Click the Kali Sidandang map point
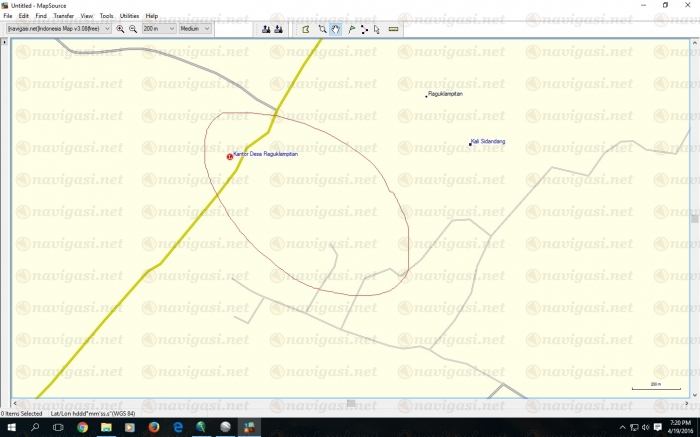This screenshot has width=700, height=437. tap(470, 144)
